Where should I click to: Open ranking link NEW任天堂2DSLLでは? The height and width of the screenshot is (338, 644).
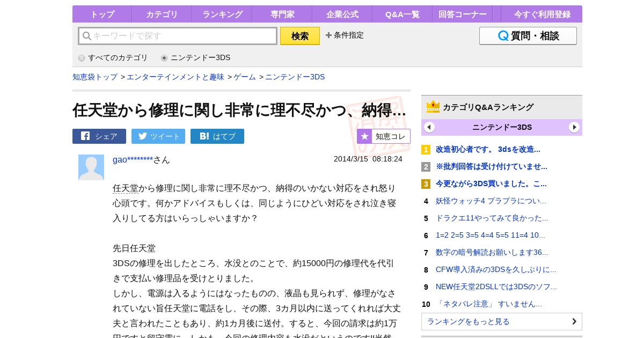point(496,287)
